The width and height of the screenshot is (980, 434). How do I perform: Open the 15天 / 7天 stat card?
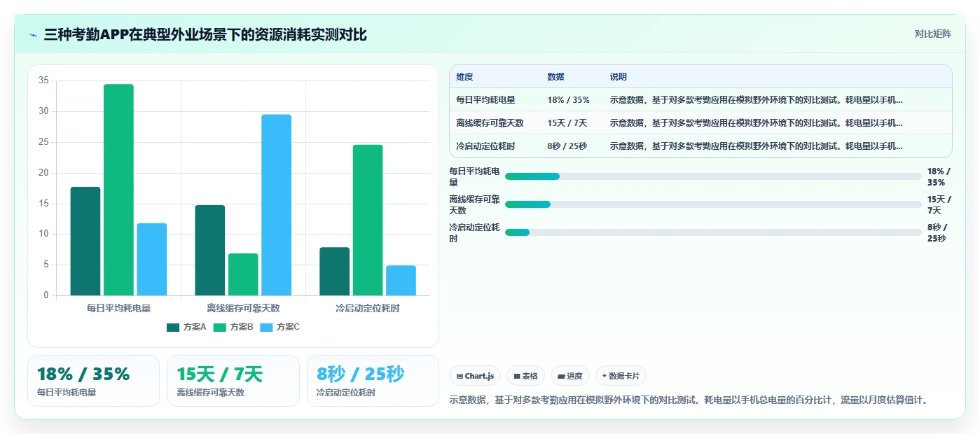click(233, 381)
